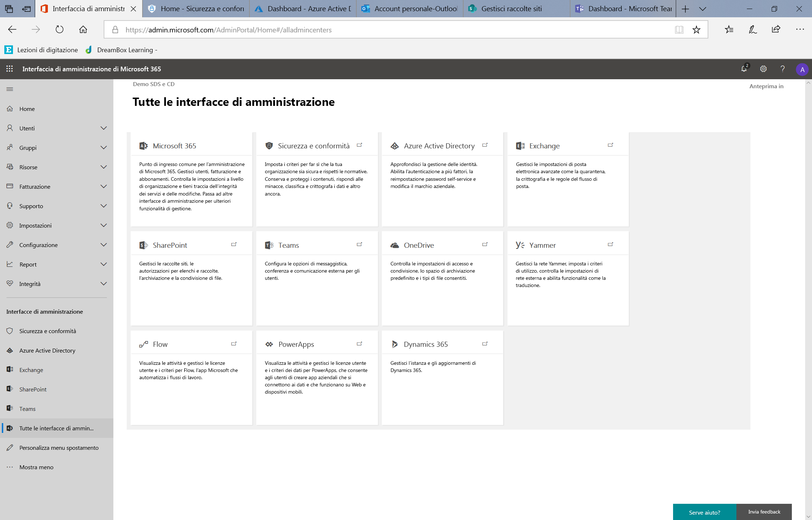The height and width of the screenshot is (520, 812).
Task: Expand the Risorse menu chevron
Action: (x=104, y=167)
